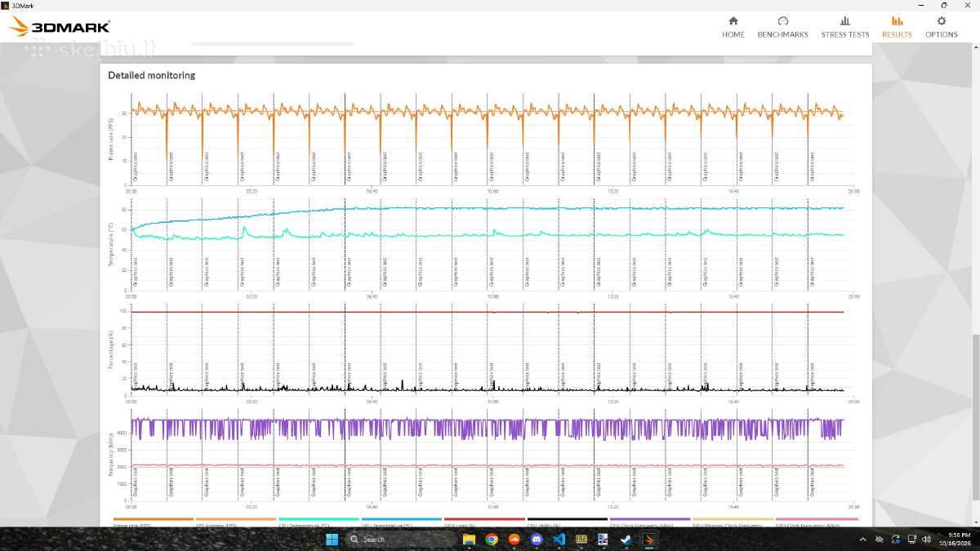This screenshot has height=551, width=980.
Task: Click the Detailed monitoring heading
Action: click(151, 75)
